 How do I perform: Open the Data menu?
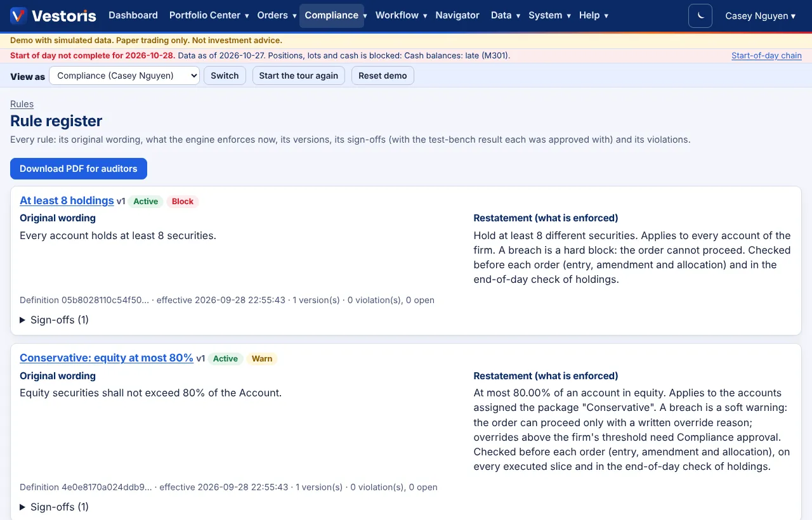click(x=506, y=15)
